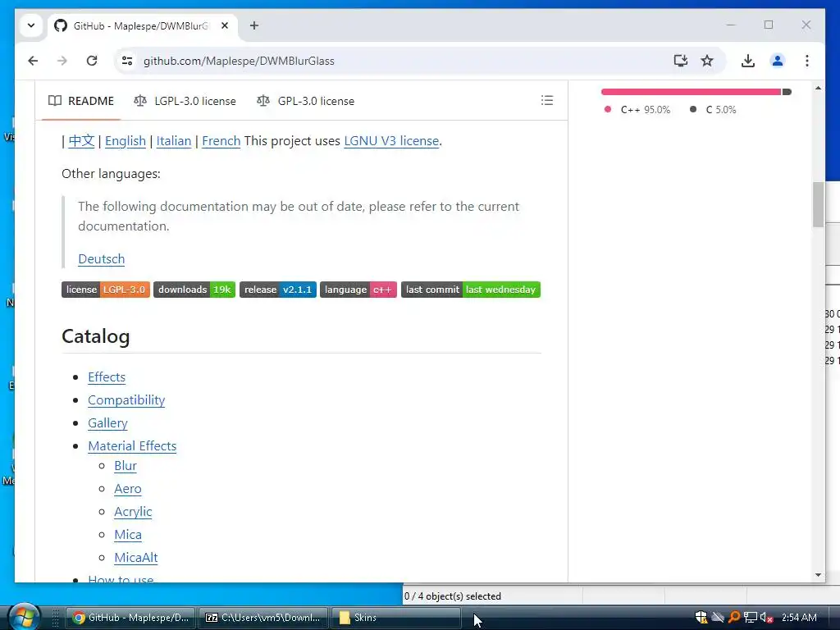Screen dimensions: 840x630
Task: Switch to 7-Zip Downloads taskbar button
Action: (x=263, y=618)
